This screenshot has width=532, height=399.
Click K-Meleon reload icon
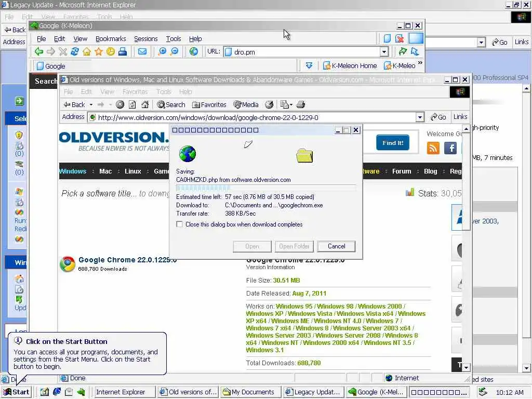pyautogui.click(x=75, y=51)
